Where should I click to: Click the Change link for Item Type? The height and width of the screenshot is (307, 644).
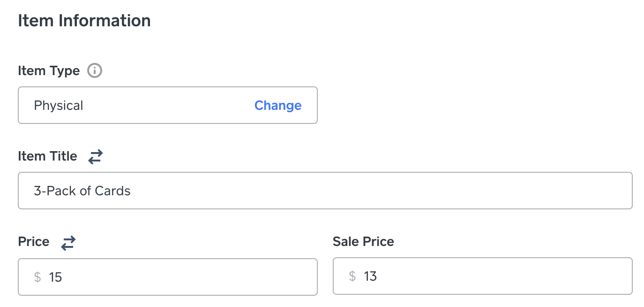278,105
